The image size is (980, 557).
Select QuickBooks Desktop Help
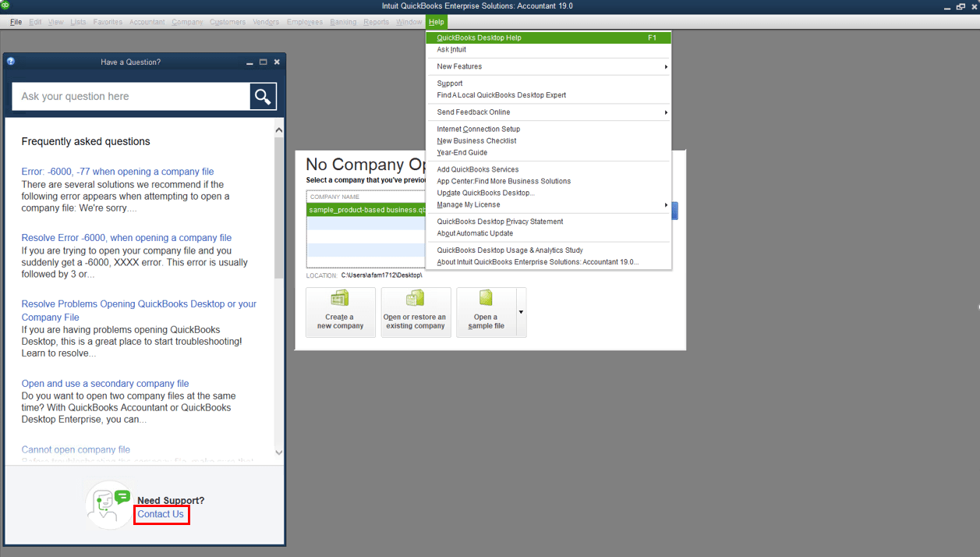click(479, 37)
